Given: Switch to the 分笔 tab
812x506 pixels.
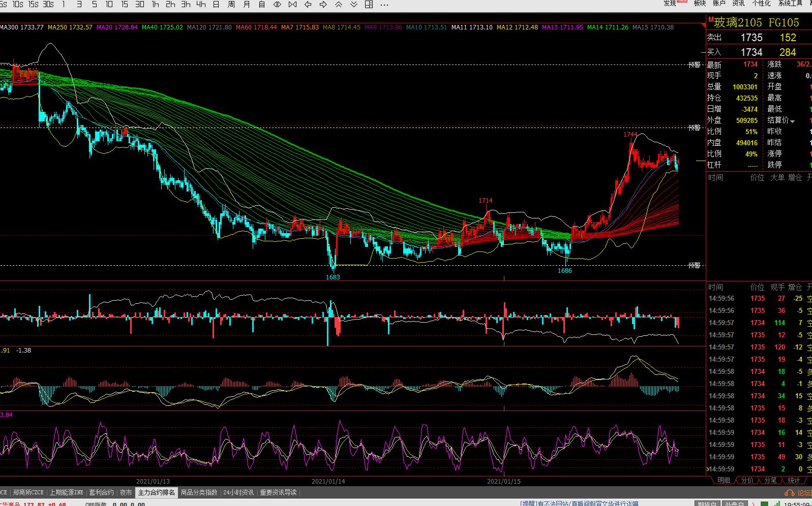Looking at the screenshot, I should (770, 480).
